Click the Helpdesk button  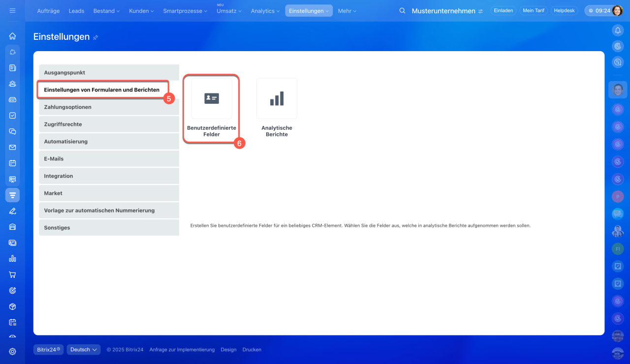(564, 10)
